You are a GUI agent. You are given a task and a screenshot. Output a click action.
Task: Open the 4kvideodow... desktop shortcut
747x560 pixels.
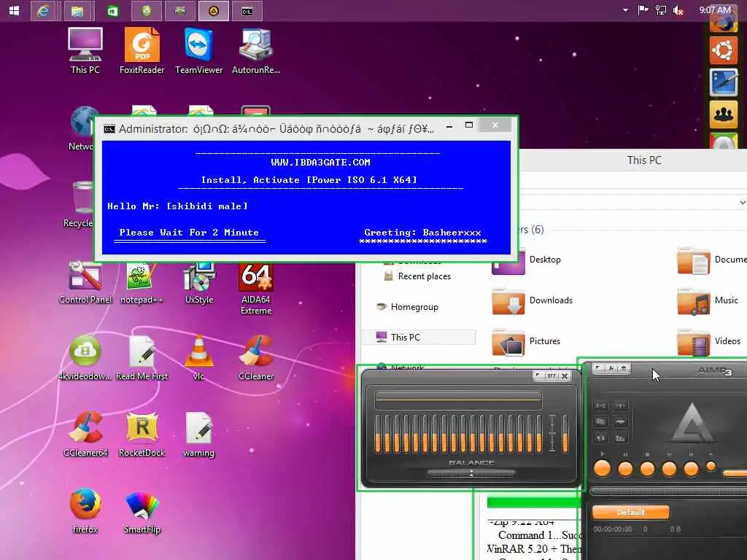click(85, 358)
